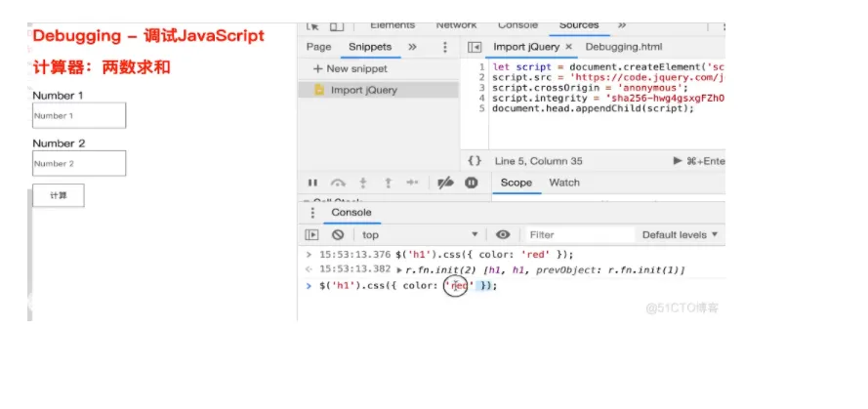The height and width of the screenshot is (409, 868).
Task: Show the console sidebar icon
Action: (311, 234)
